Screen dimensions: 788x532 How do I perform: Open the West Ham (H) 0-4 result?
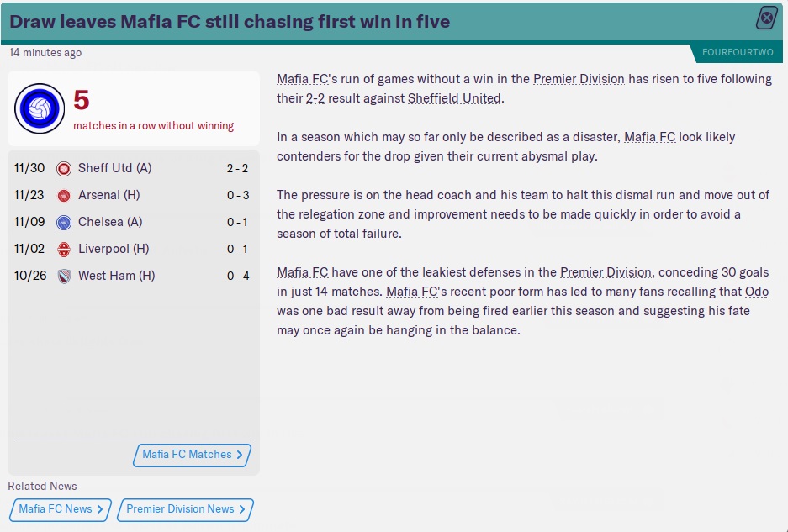pos(238,276)
